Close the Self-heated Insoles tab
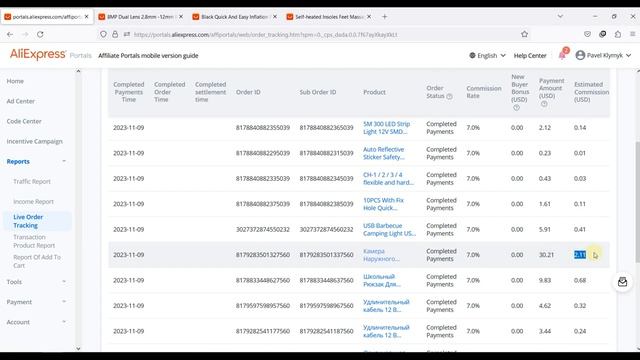The height and width of the screenshot is (360, 640). [x=369, y=17]
